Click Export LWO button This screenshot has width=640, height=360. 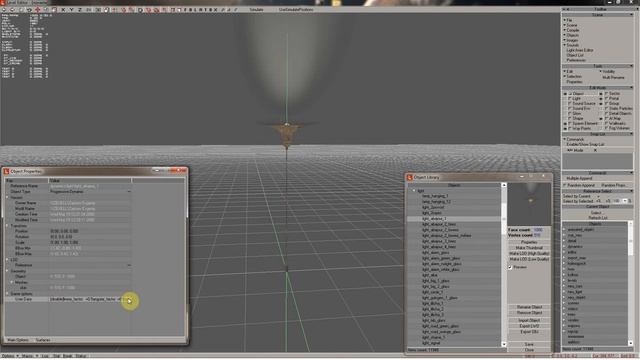[529, 326]
